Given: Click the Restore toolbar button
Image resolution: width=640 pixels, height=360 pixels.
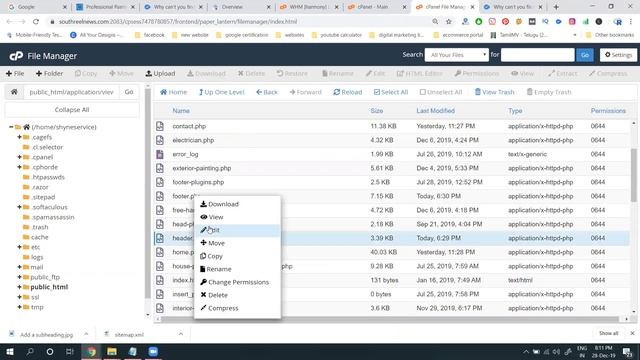Looking at the screenshot, I should point(292,73).
